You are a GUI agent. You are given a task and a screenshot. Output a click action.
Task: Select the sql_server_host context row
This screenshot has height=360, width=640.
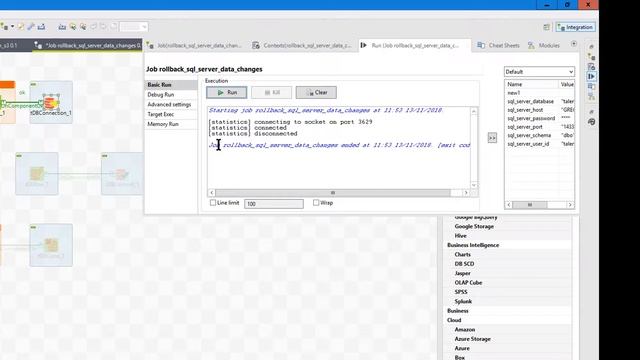tap(539, 110)
